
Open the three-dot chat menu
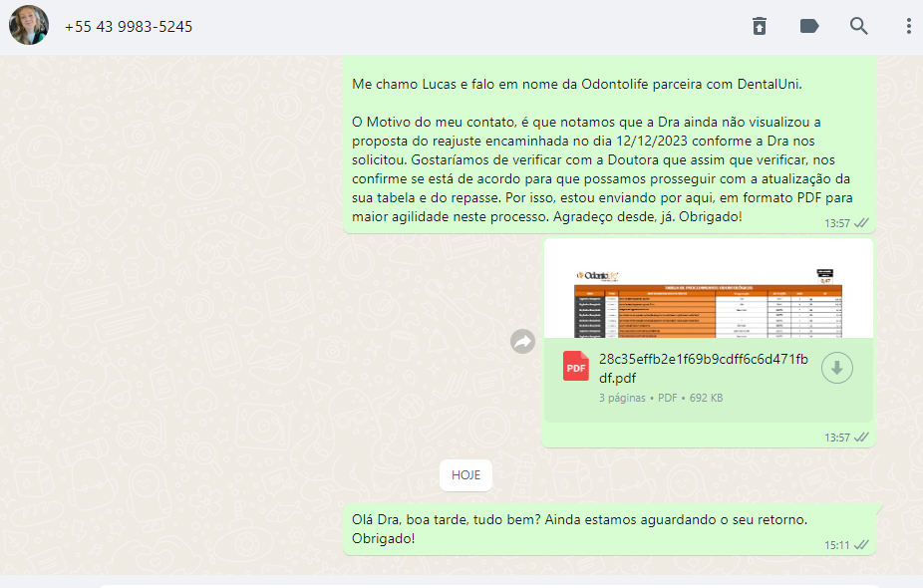pyautogui.click(x=909, y=26)
